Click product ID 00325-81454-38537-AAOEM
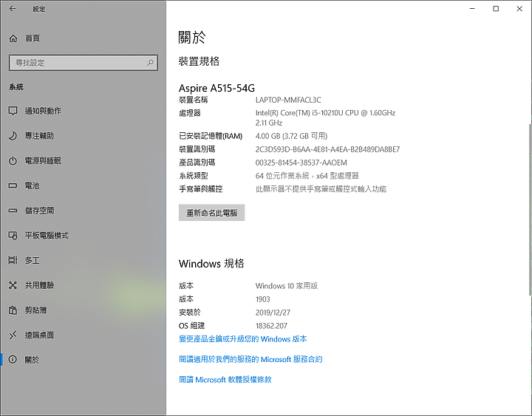532x416 pixels. (301, 163)
